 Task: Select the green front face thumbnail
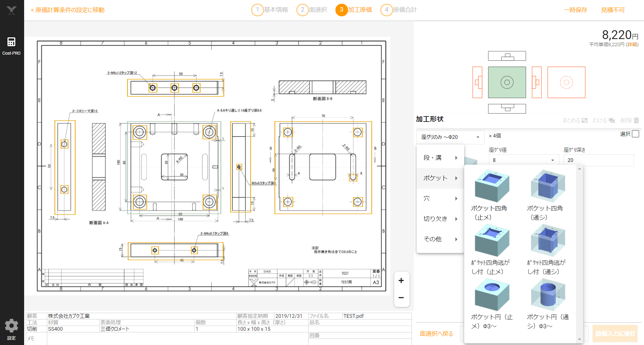click(x=507, y=82)
